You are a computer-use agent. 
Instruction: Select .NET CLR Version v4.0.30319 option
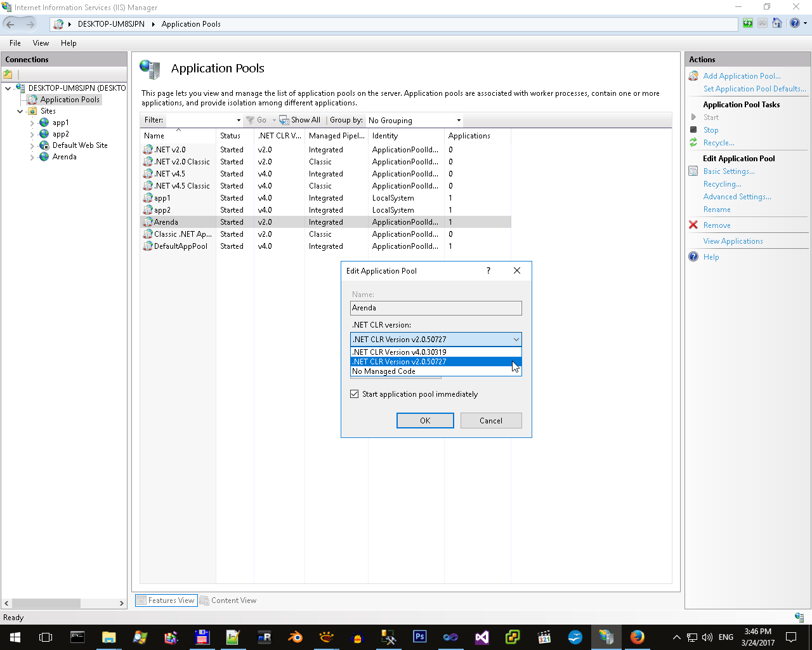(436, 352)
